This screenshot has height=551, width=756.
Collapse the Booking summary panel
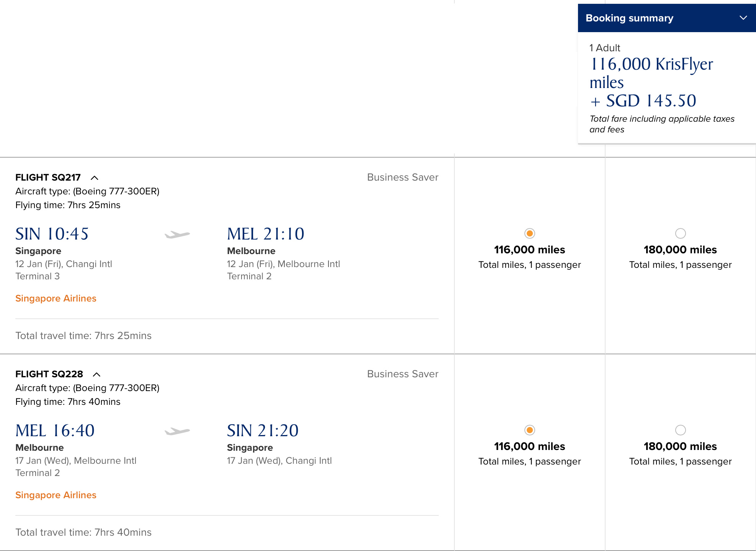(x=743, y=18)
